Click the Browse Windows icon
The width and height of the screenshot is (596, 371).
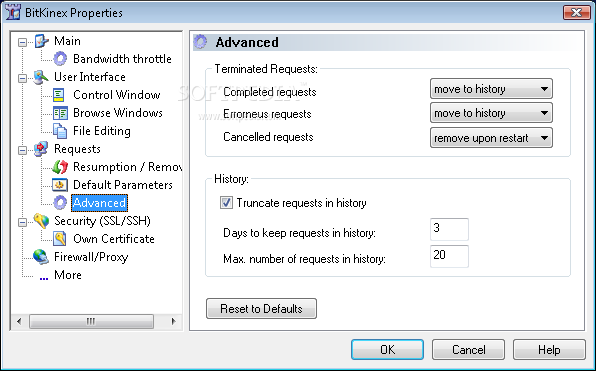coord(60,113)
